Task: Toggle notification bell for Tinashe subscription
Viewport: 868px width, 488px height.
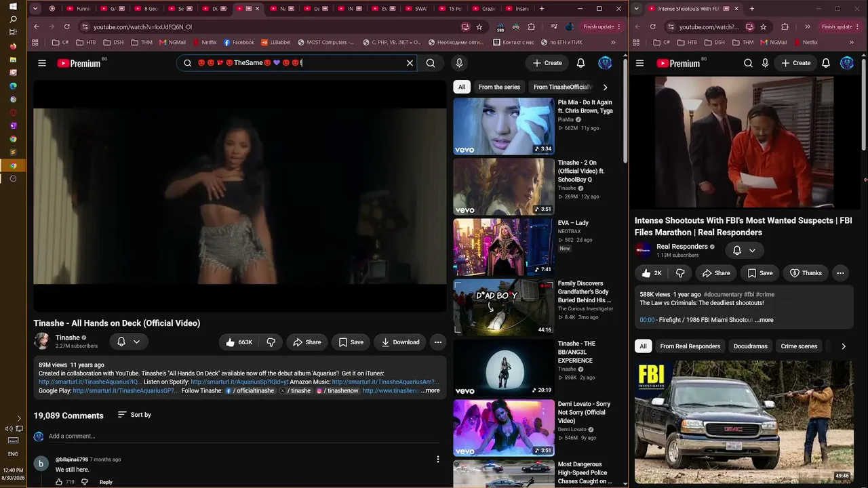Action: [x=121, y=342]
